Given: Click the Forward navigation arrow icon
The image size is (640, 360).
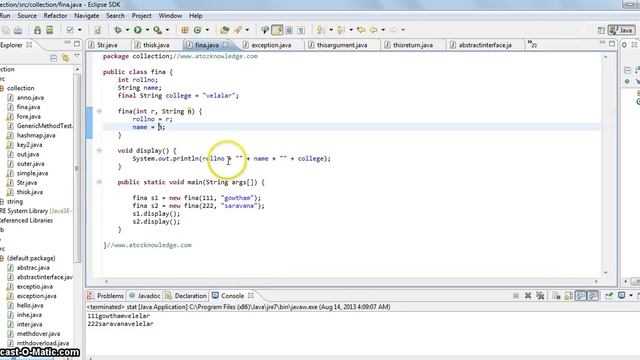Looking at the screenshot, I should (393, 30).
